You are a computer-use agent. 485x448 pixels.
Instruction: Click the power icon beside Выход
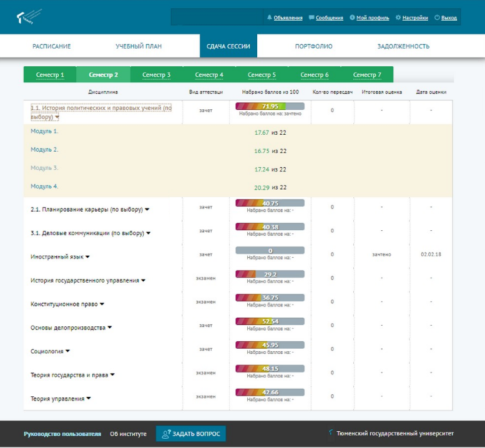[437, 18]
